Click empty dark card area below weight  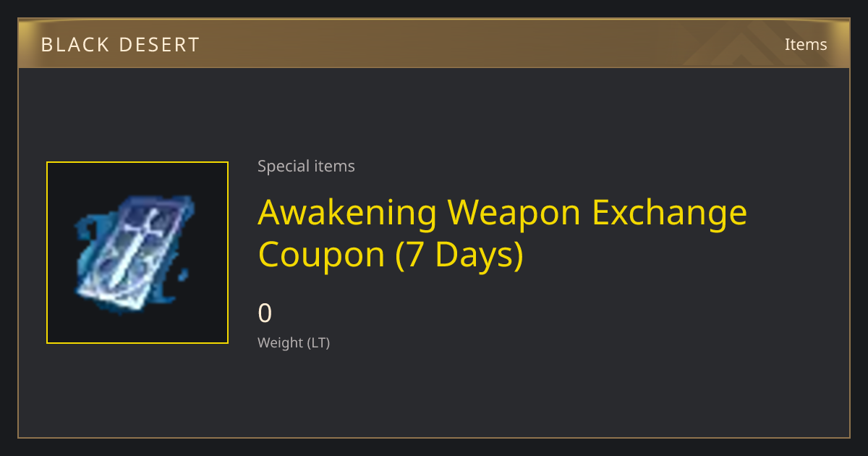pos(506,398)
